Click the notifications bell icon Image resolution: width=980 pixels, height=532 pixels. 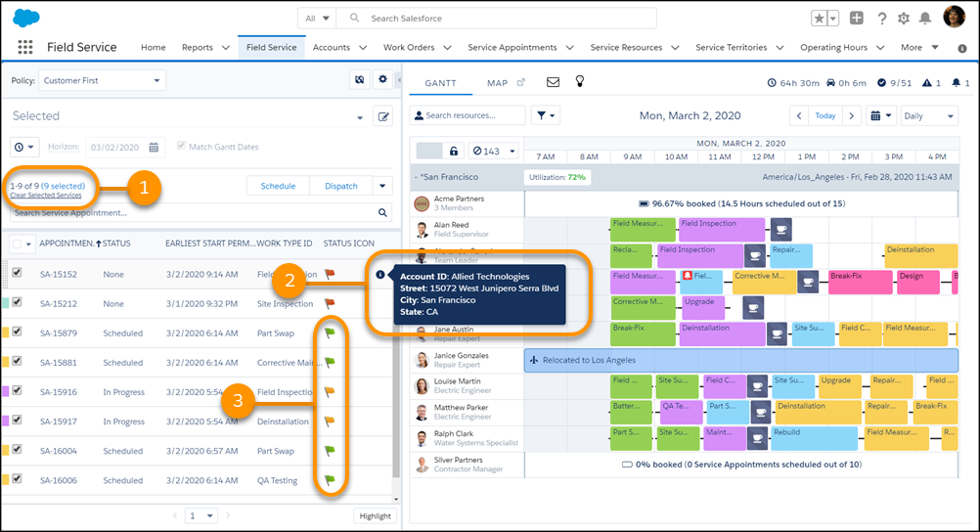[x=925, y=19]
